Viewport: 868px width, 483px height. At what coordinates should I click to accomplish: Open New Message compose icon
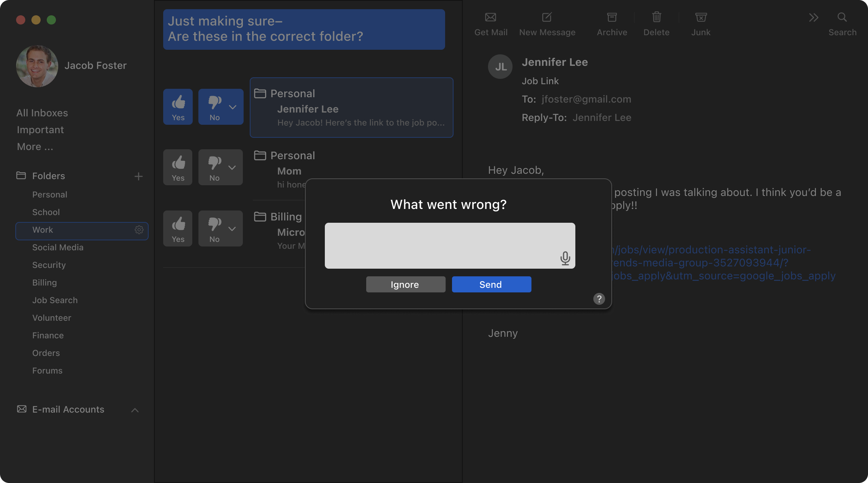coord(547,17)
